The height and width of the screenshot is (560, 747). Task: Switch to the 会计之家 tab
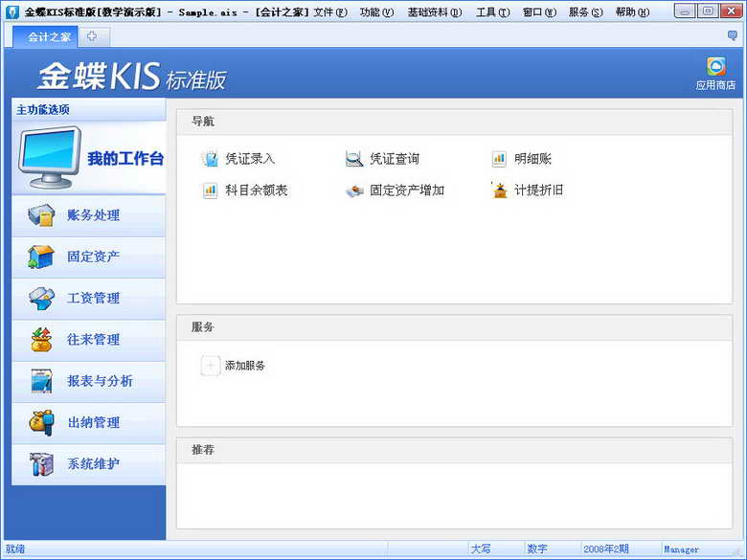48,36
